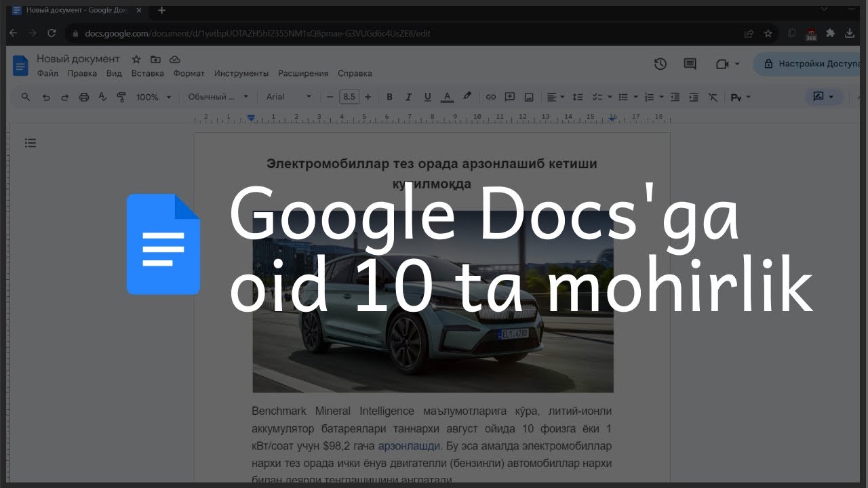The height and width of the screenshot is (488, 868).
Task: Click the move to folder icon
Action: 155,59
